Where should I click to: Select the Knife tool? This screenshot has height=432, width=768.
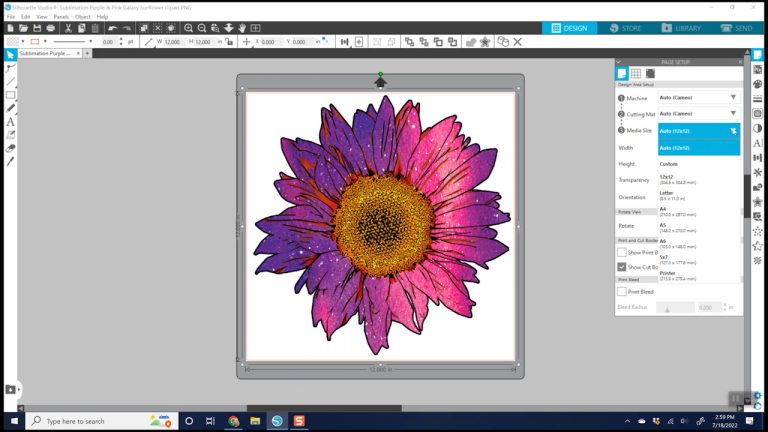click(10, 161)
